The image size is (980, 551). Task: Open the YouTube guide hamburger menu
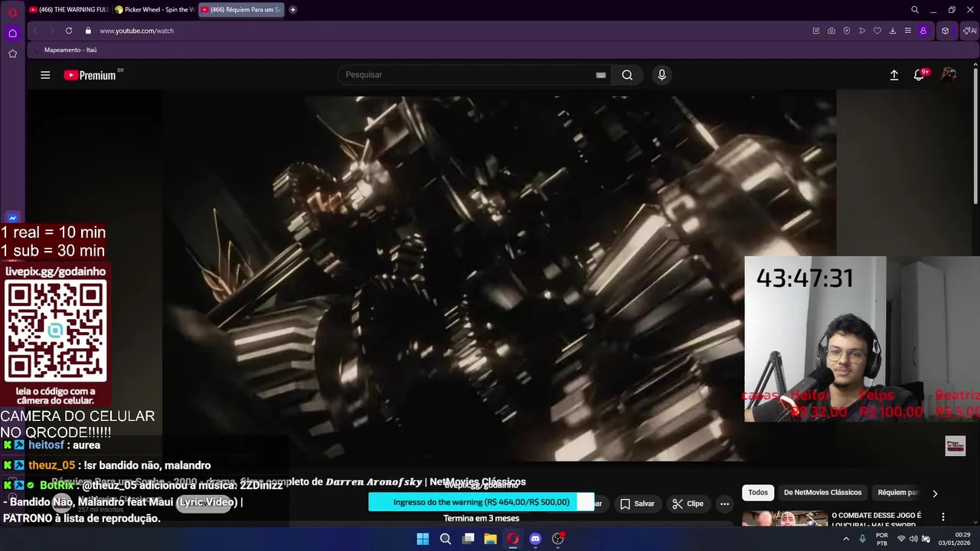click(x=45, y=75)
